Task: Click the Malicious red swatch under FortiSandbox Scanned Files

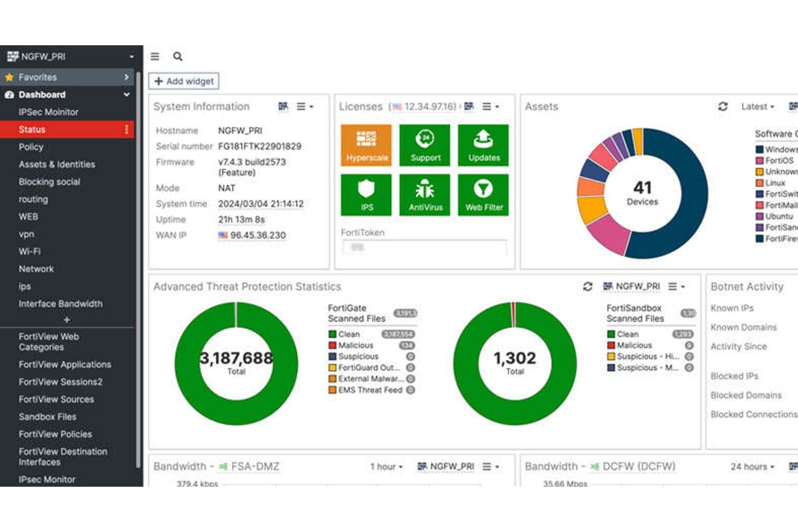Action: coord(611,346)
